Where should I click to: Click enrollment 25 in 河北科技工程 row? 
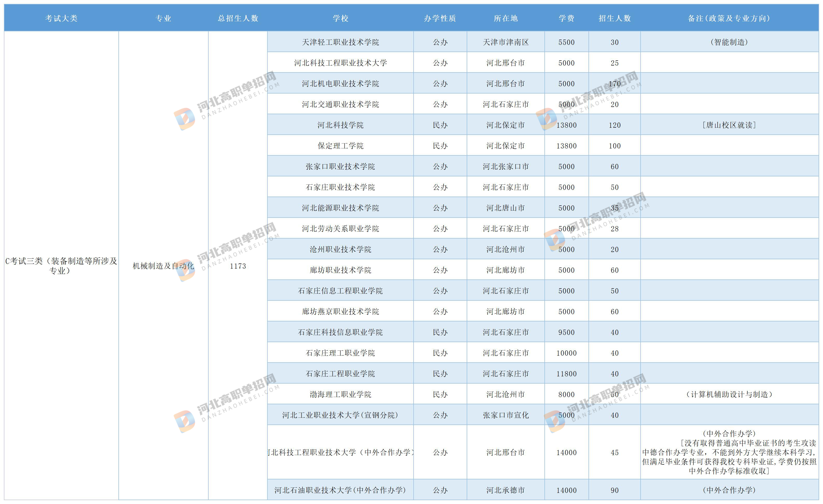(615, 63)
